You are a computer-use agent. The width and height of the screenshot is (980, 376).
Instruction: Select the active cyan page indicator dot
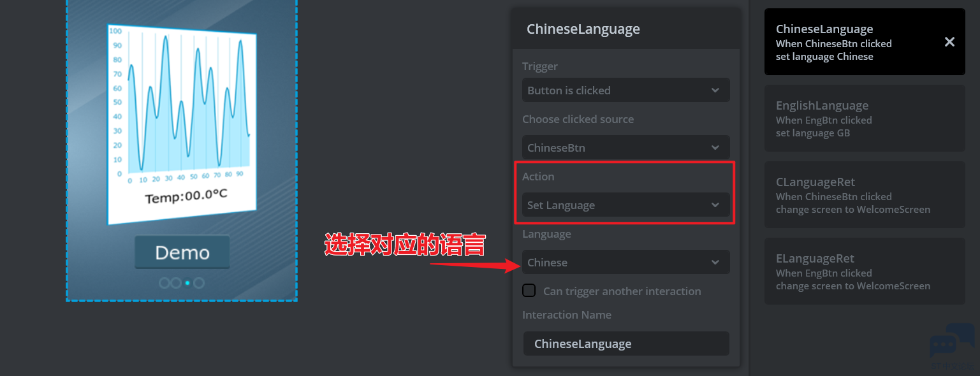point(187,283)
